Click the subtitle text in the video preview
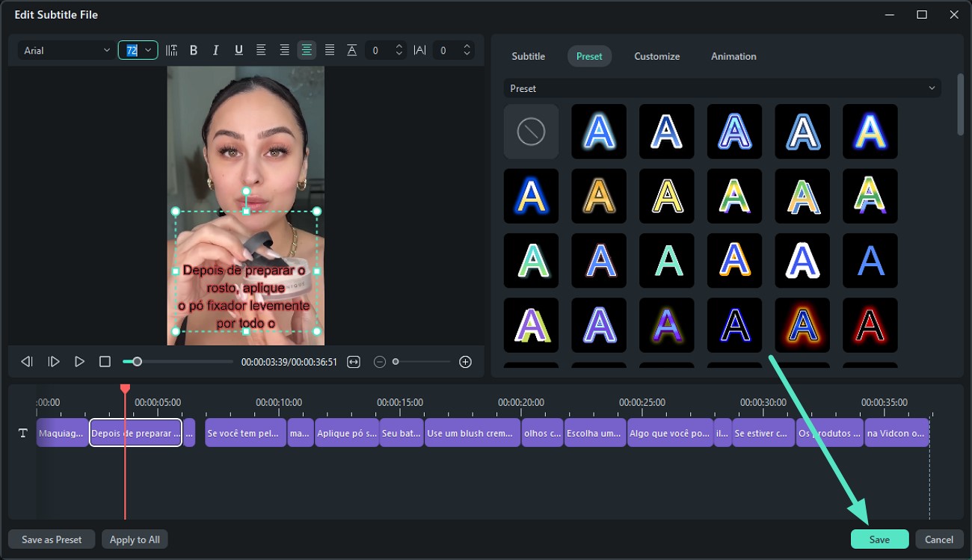The width and height of the screenshot is (972, 560). coord(246,297)
